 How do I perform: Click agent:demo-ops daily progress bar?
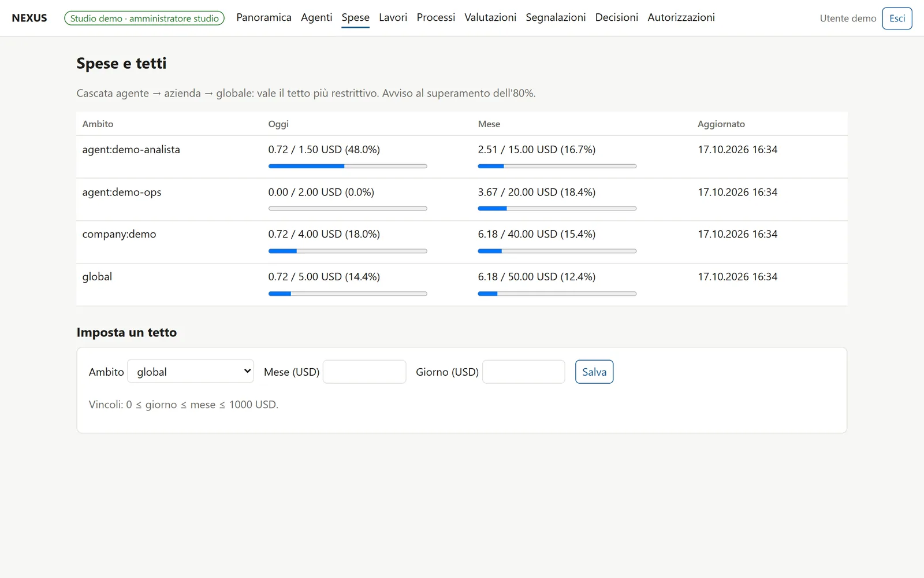348,208
